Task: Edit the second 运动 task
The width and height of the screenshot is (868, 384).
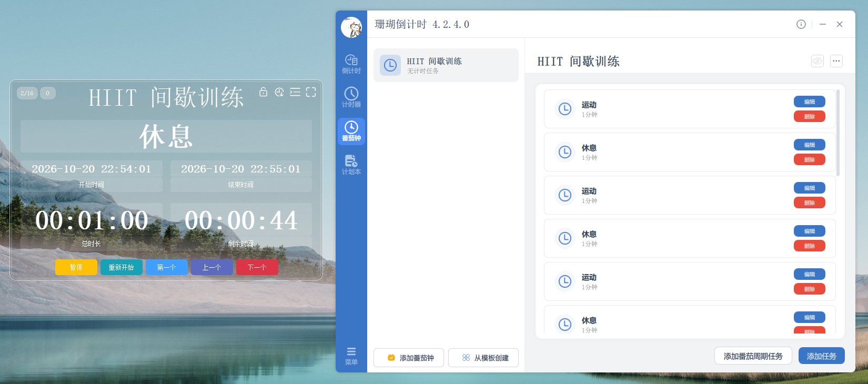Action: coord(810,188)
